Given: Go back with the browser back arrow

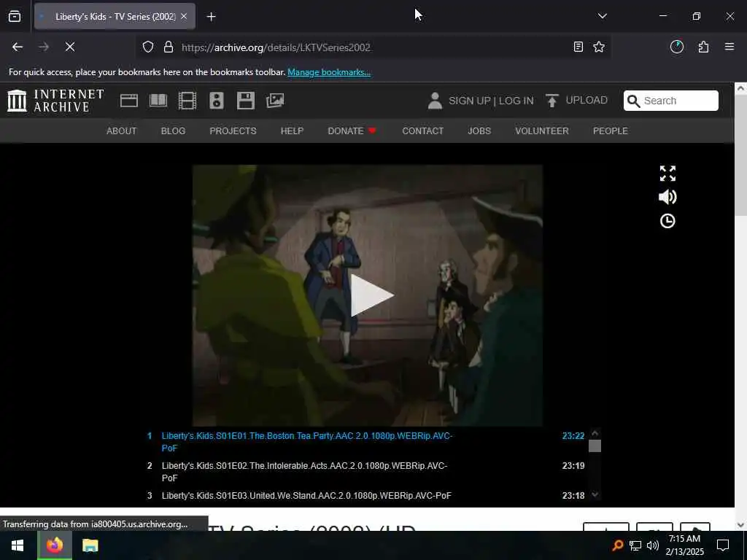Looking at the screenshot, I should (x=18, y=47).
